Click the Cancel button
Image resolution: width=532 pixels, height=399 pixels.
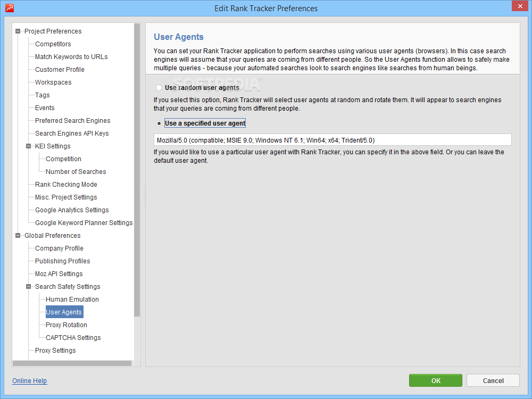tap(493, 381)
